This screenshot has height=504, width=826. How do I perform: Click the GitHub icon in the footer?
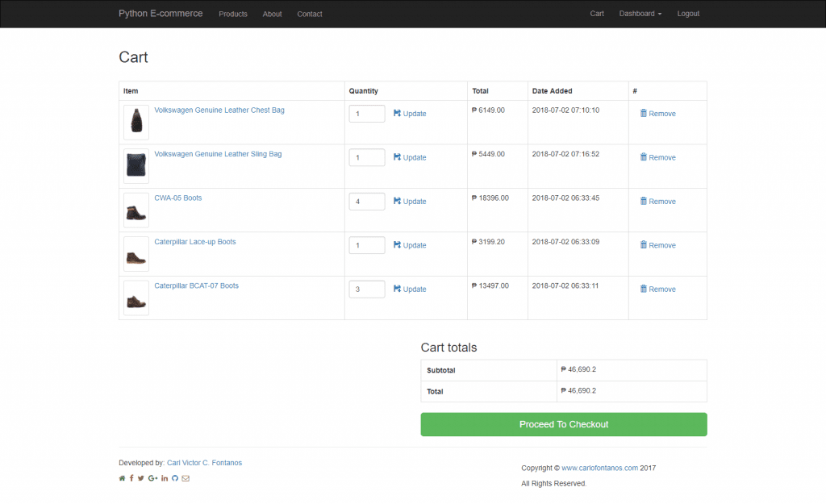(x=174, y=477)
